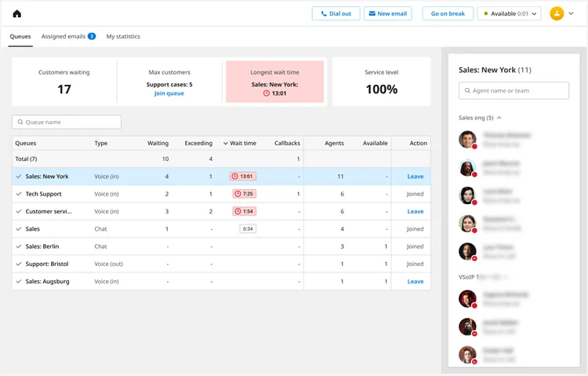588x376 pixels.
Task: Switch to My statistics tab
Action: point(123,36)
